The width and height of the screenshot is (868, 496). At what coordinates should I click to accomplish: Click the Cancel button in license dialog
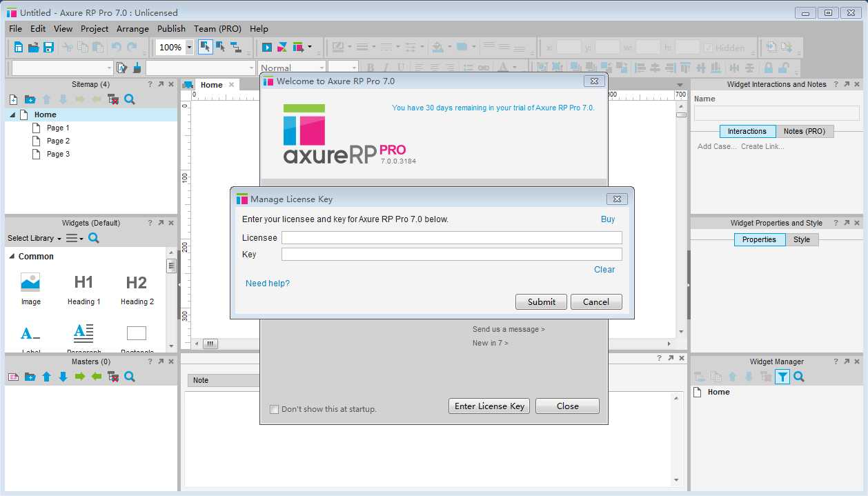[596, 301]
